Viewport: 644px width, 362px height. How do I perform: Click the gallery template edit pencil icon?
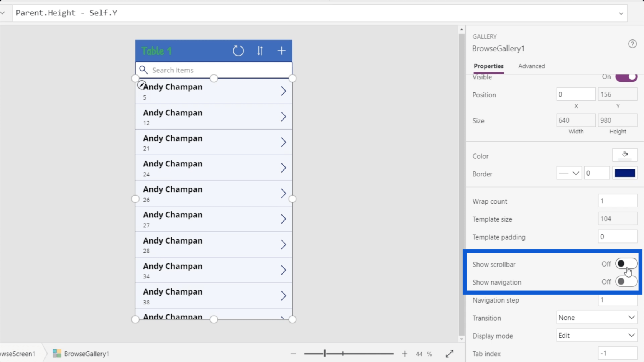[141, 85]
